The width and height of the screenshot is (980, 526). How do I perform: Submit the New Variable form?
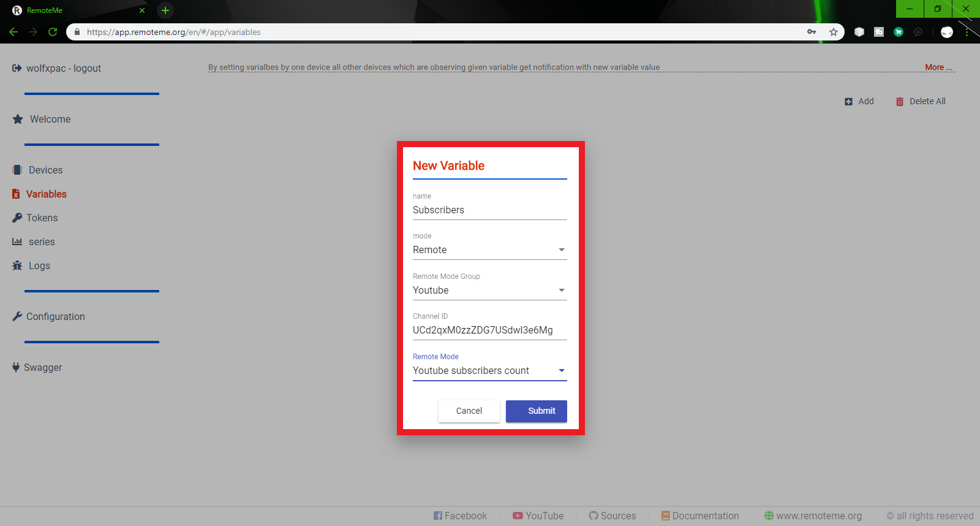click(x=537, y=411)
